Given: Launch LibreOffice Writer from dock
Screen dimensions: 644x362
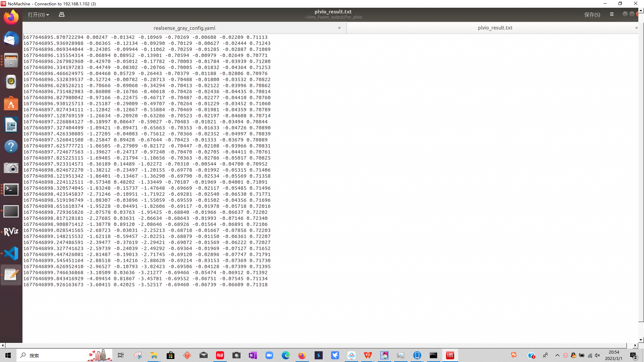Looking at the screenshot, I should tap(11, 125).
